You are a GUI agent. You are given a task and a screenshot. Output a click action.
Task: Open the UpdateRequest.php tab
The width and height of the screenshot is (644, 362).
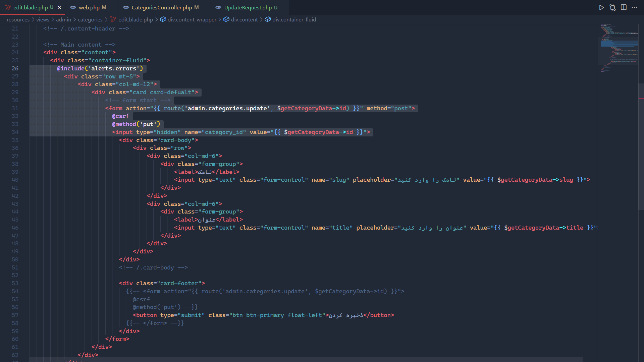pos(248,7)
